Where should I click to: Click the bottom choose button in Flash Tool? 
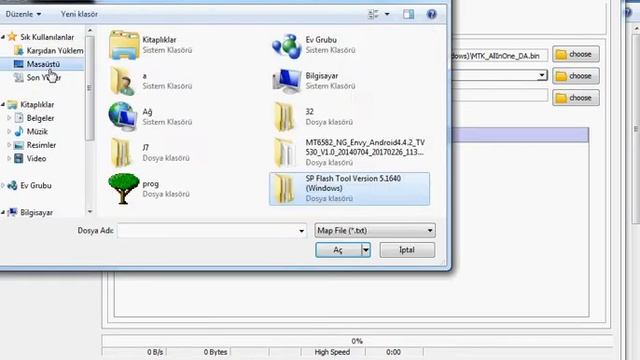coord(576,98)
